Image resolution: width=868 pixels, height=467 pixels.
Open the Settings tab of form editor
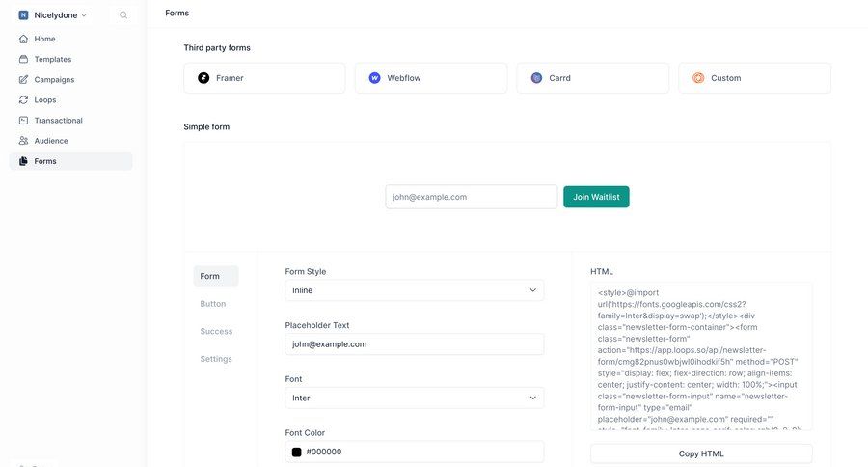pyautogui.click(x=216, y=359)
